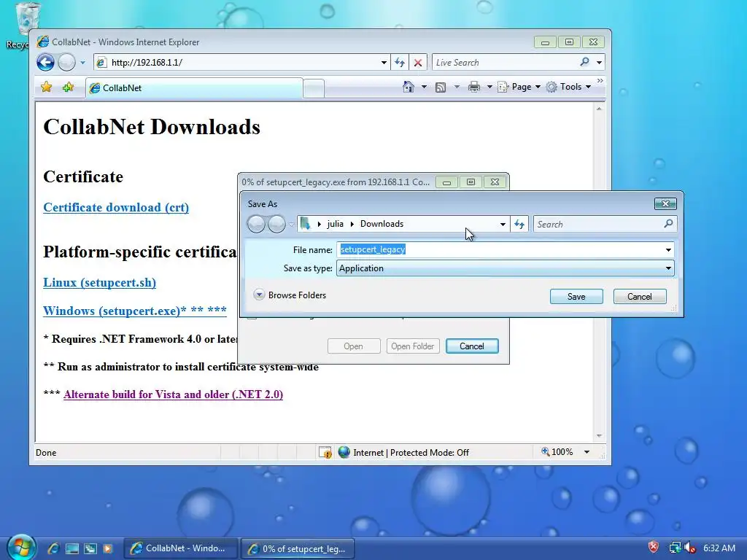Show more IE toolbar commands chevron
This screenshot has width=747, height=560.
(x=600, y=80)
